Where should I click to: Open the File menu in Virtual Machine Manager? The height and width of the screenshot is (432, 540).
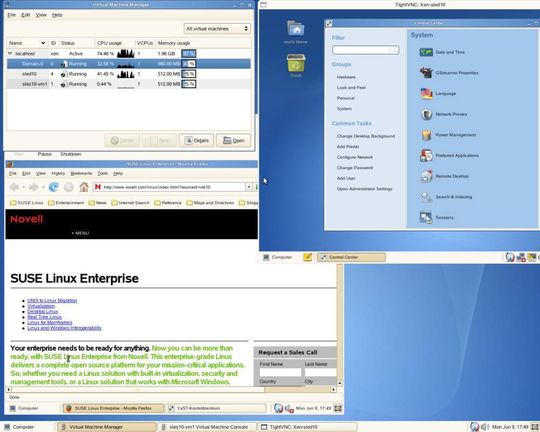point(12,15)
